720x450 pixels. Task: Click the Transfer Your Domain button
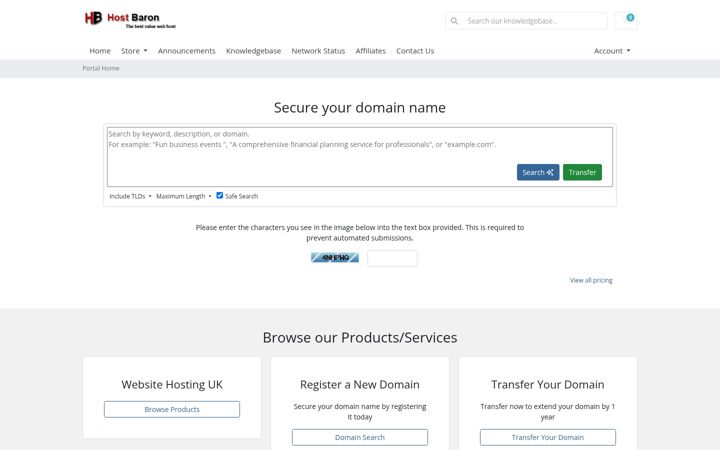[x=548, y=437]
